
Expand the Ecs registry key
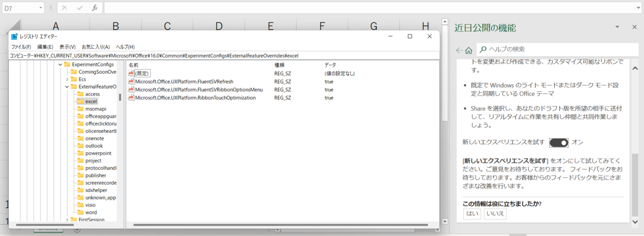(x=67, y=79)
